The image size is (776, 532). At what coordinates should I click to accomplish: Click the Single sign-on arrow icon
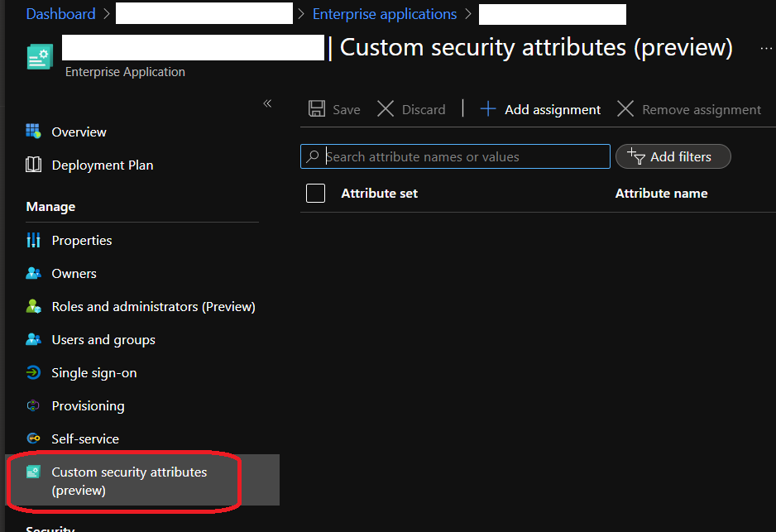(x=33, y=372)
